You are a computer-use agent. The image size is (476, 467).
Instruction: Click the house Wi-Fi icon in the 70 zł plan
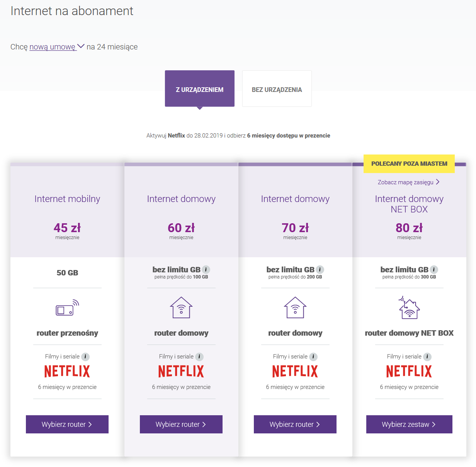coord(295,307)
